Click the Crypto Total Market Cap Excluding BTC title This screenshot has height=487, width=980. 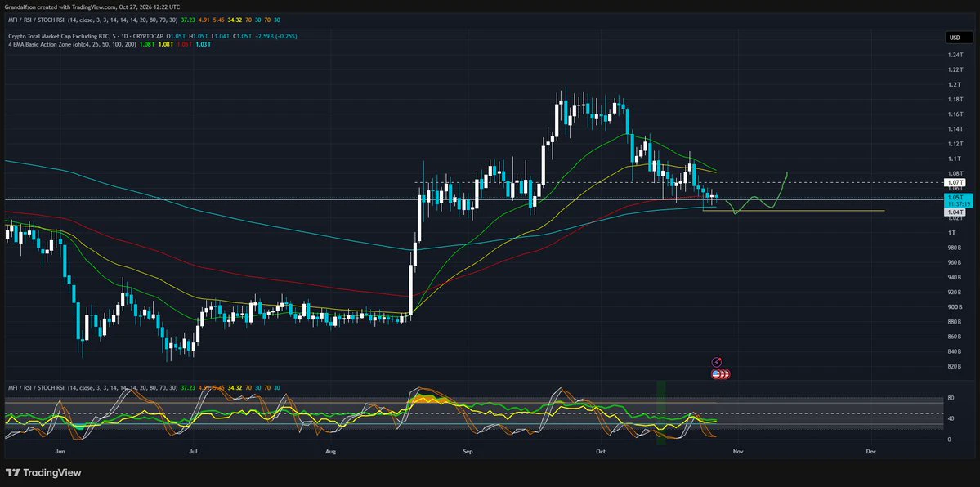click(81, 36)
